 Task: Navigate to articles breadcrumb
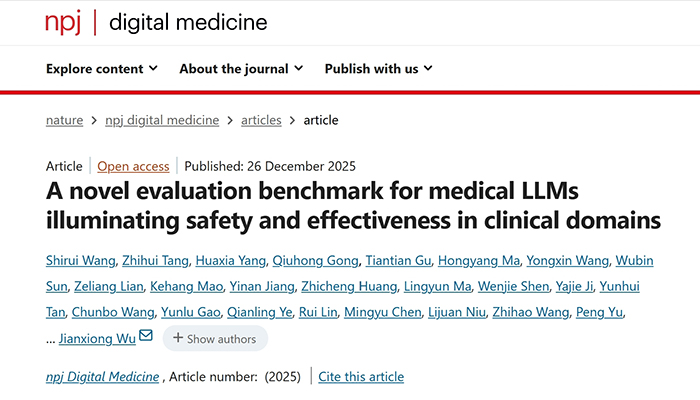click(261, 120)
